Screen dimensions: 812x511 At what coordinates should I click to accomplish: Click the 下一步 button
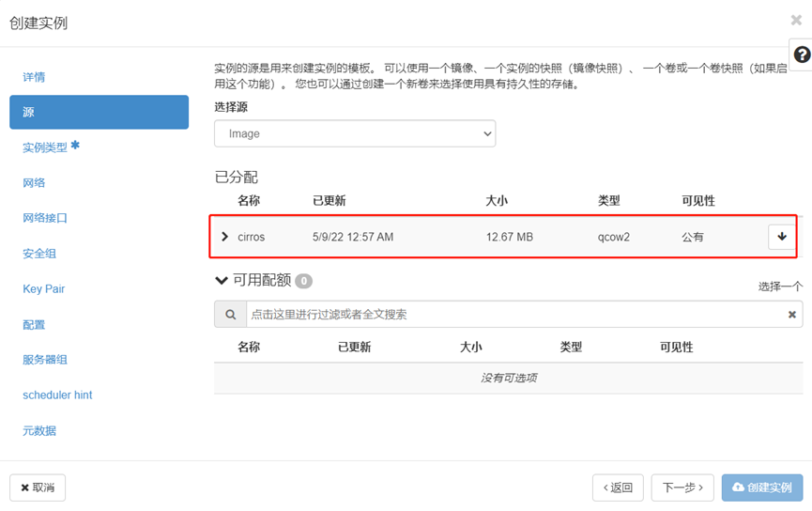coord(682,488)
